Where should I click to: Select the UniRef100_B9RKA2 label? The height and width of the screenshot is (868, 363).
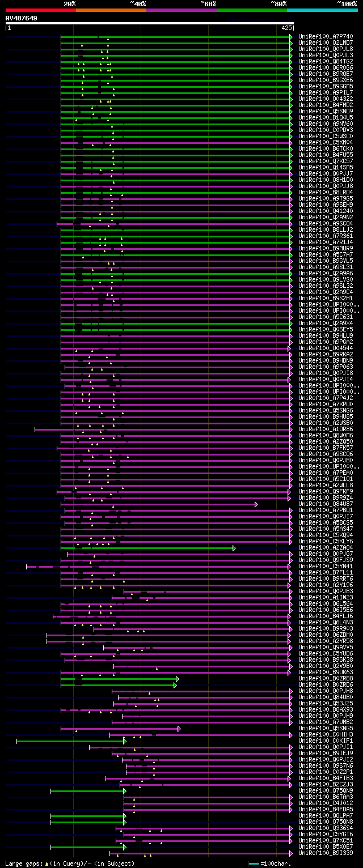pyautogui.click(x=326, y=355)
